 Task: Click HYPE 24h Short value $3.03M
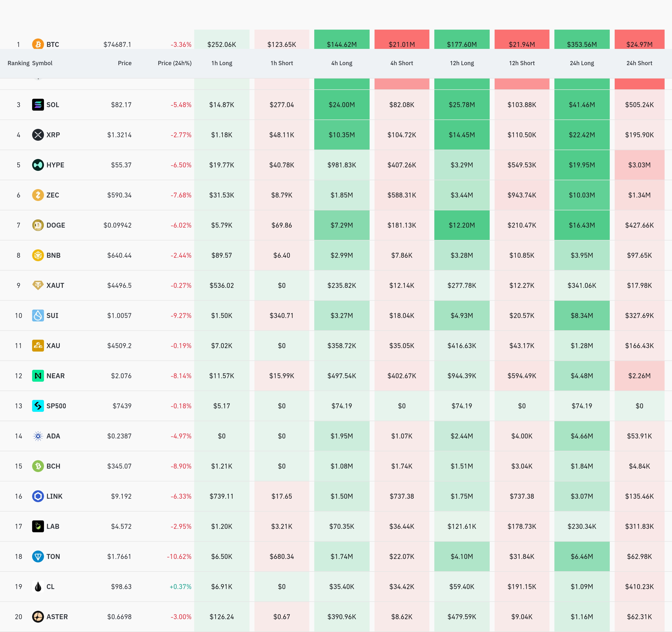640,165
